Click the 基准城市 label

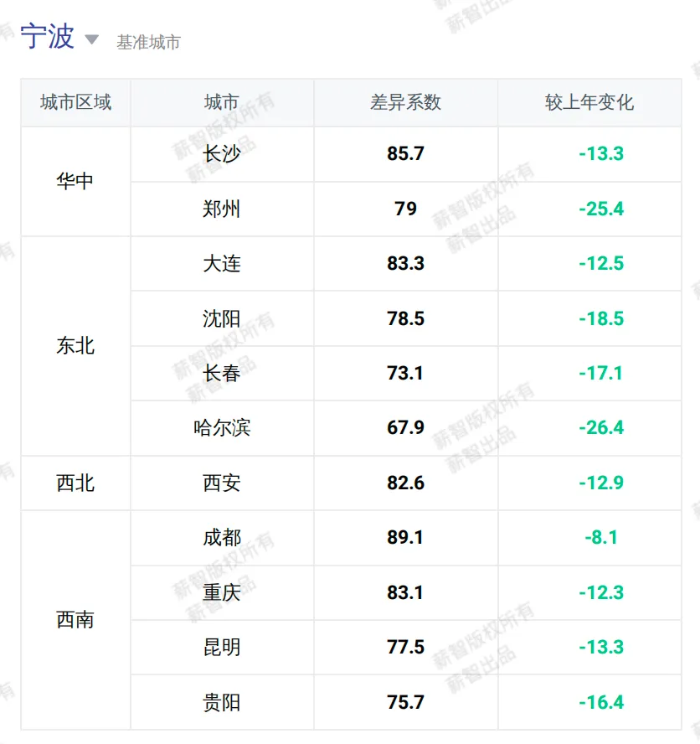148,42
